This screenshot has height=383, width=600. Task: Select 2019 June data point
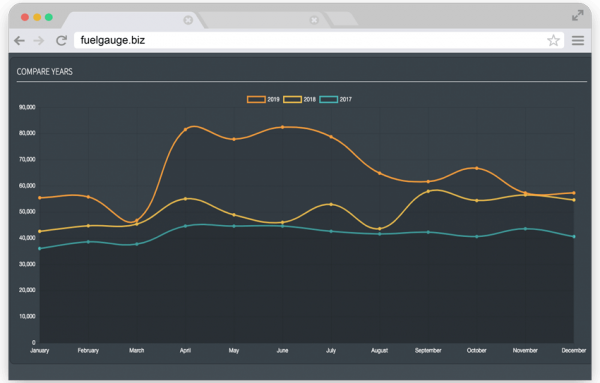pyautogui.click(x=283, y=127)
